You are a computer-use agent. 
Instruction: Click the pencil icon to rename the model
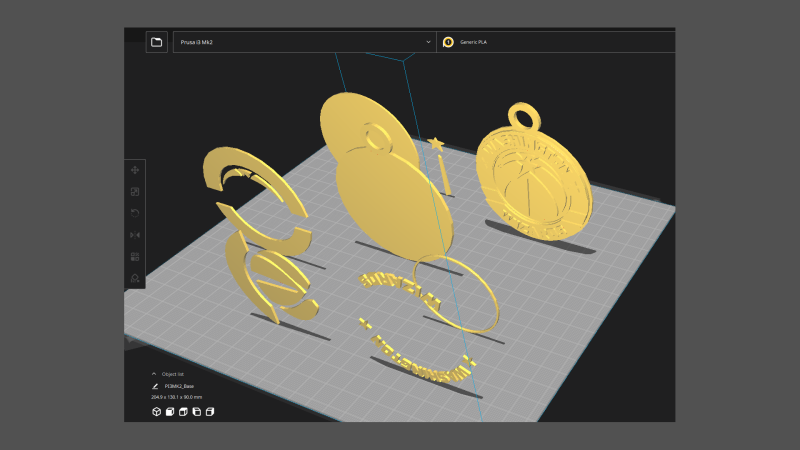(x=155, y=385)
